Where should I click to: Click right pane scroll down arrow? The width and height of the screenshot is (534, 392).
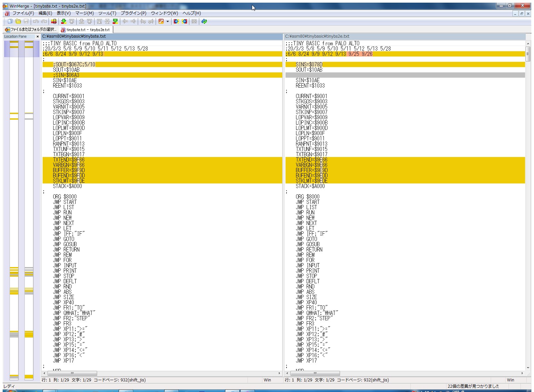click(x=528, y=368)
